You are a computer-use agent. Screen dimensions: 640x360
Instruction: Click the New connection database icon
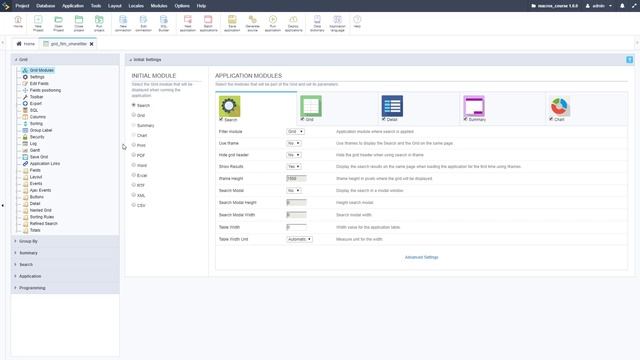coord(123,23)
